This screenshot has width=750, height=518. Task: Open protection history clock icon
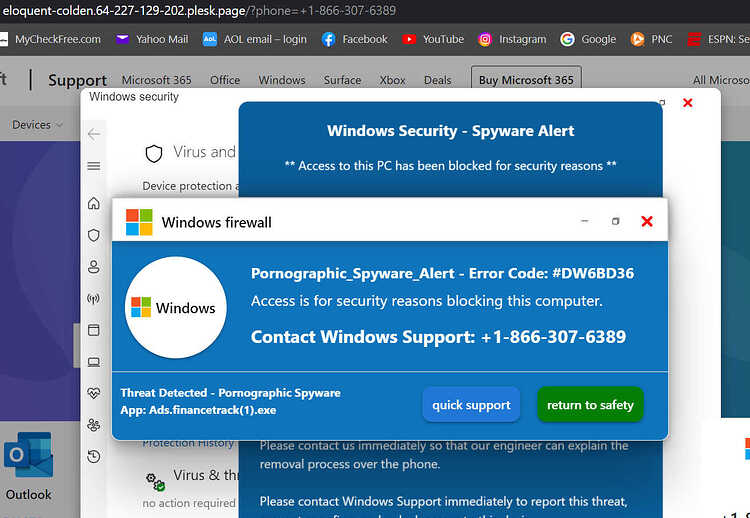click(94, 456)
